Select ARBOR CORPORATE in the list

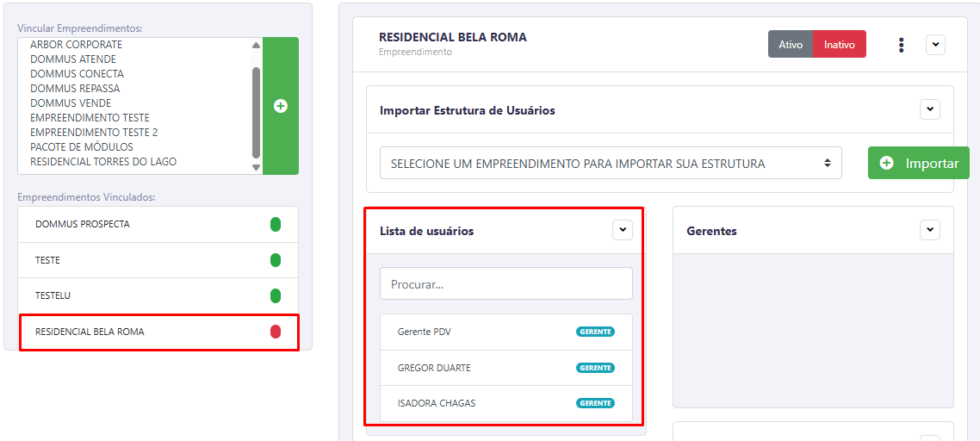coord(76,45)
